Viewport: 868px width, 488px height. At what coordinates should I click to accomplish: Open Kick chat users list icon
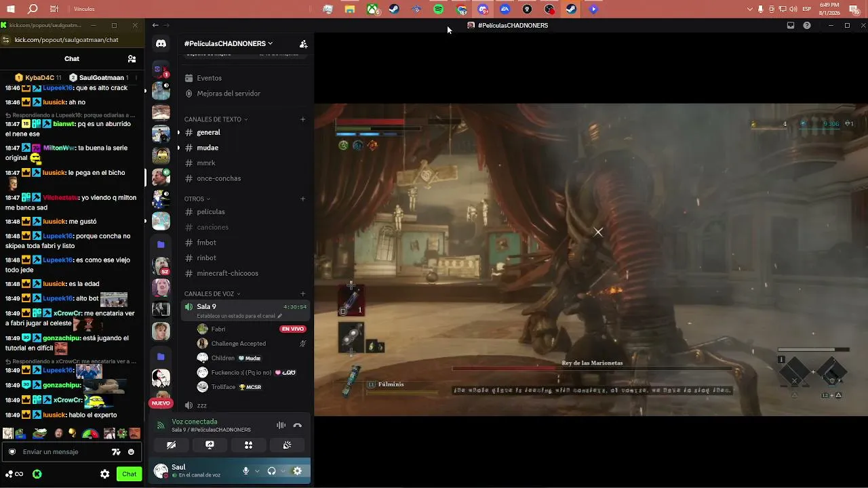(132, 59)
